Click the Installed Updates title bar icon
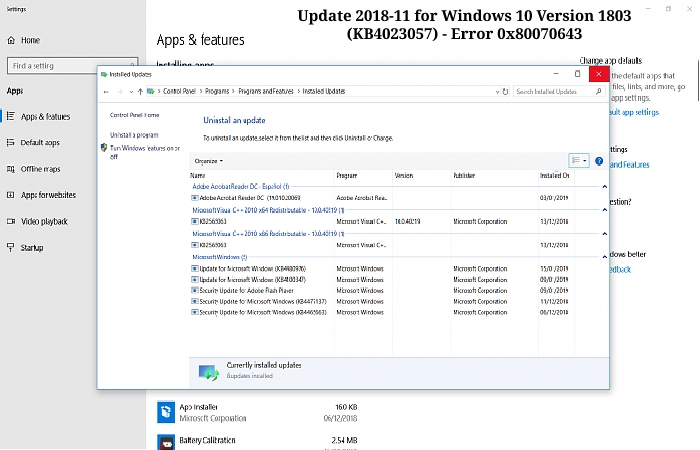The width and height of the screenshot is (700, 450). [104, 75]
